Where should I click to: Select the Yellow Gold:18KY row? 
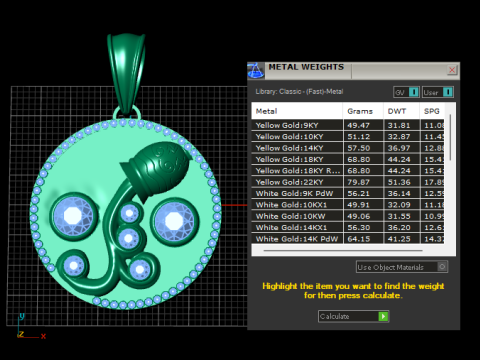(x=348, y=159)
